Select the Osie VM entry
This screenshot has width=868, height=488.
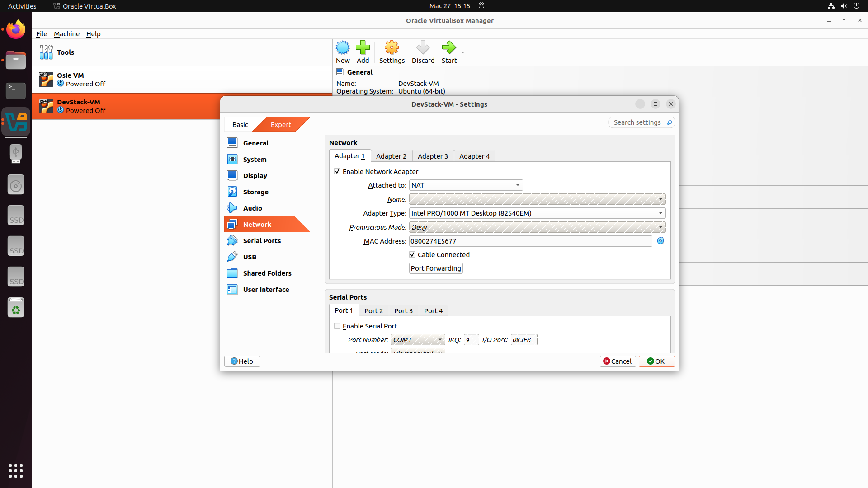point(182,80)
